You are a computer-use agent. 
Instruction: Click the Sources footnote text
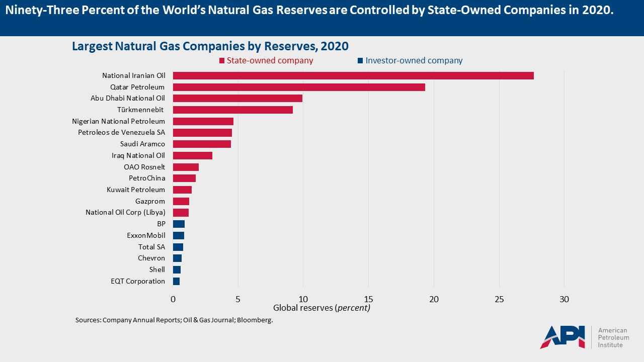(174, 320)
